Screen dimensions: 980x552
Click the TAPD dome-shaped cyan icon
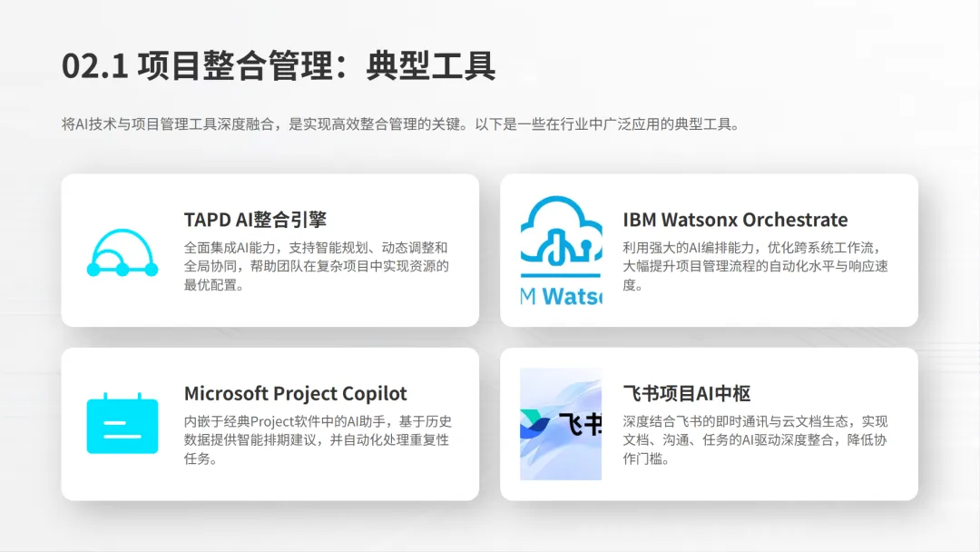point(122,252)
